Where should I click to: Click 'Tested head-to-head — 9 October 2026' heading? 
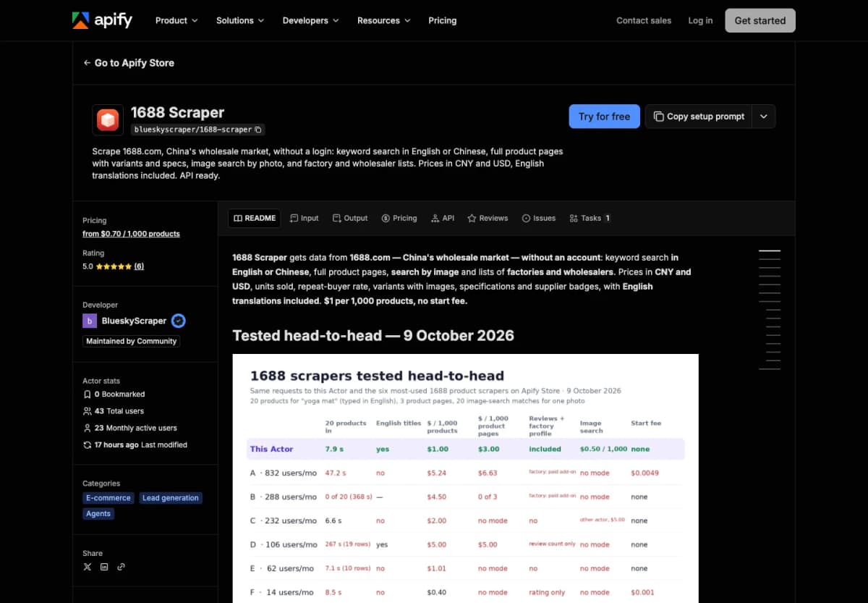(x=373, y=336)
